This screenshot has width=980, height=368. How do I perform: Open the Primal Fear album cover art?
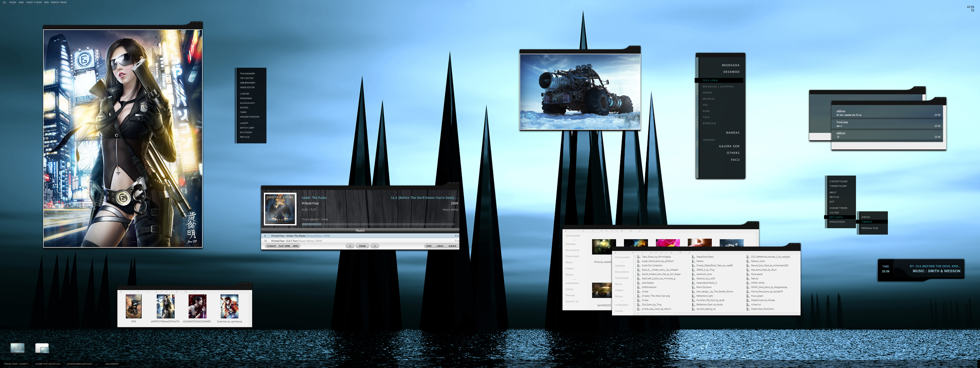[280, 209]
